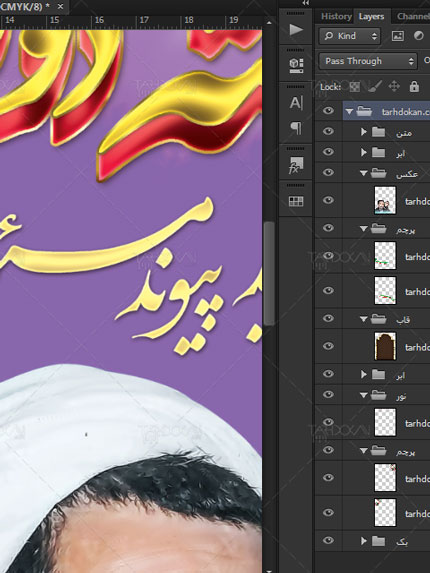Filter layers by pixel layers icon

pyautogui.click(x=397, y=36)
